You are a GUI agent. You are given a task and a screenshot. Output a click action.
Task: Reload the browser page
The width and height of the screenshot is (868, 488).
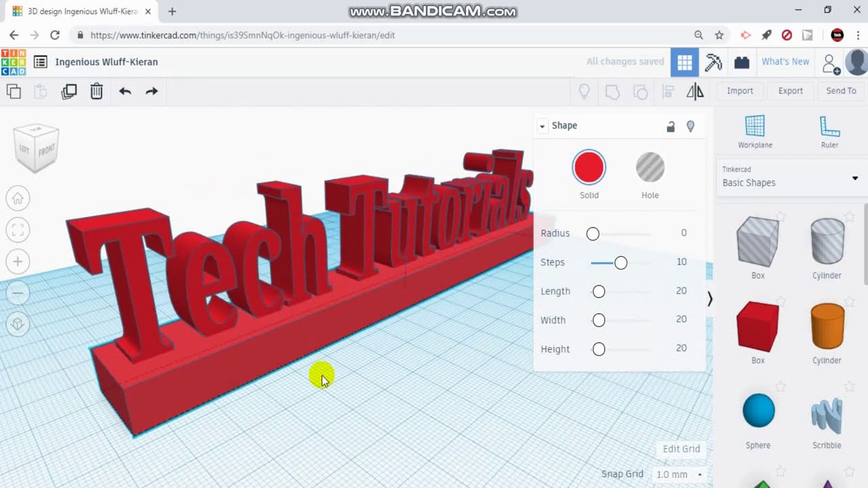point(55,35)
